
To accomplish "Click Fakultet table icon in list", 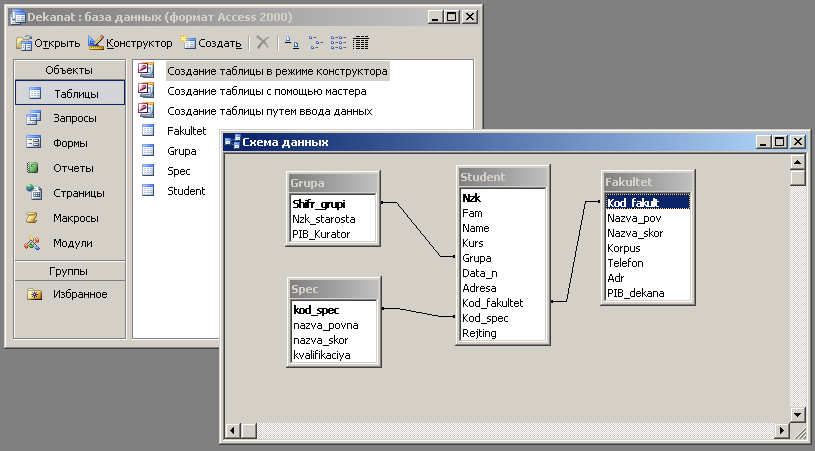I will pyautogui.click(x=148, y=130).
